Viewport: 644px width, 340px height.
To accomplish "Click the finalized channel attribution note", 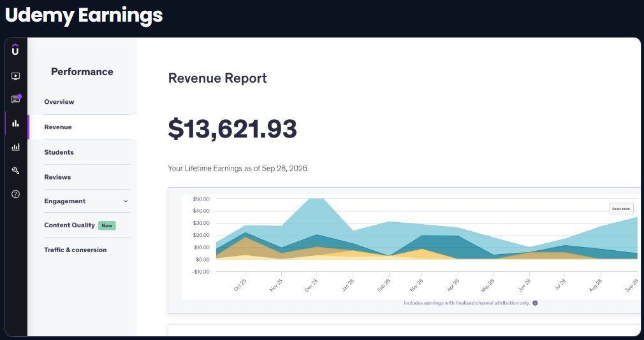I will point(467,303).
